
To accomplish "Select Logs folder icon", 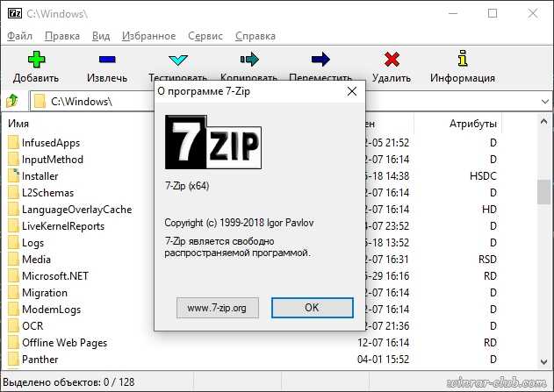I will click(13, 243).
